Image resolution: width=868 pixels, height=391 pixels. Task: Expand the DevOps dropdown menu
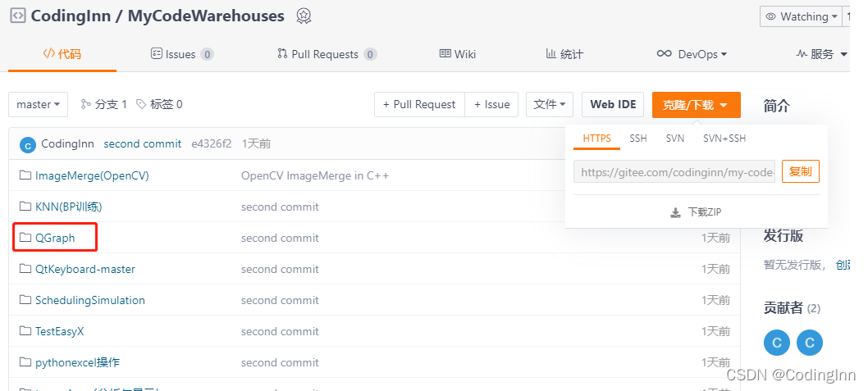[x=692, y=53]
